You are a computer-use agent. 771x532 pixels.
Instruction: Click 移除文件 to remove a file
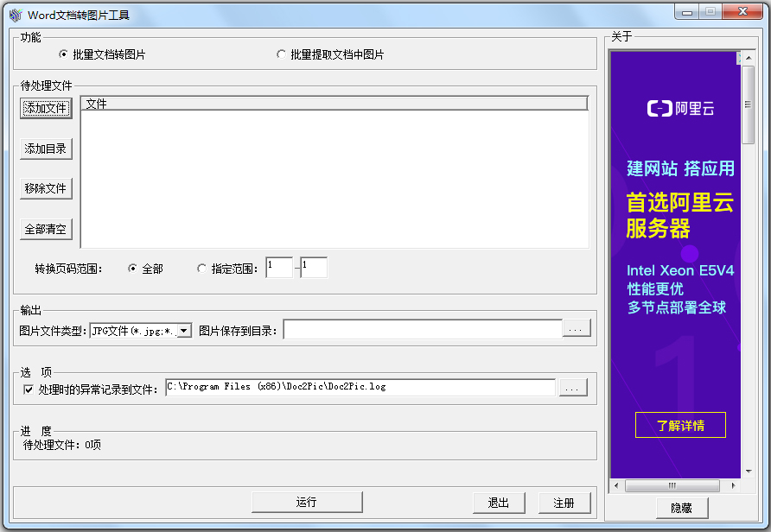point(45,188)
